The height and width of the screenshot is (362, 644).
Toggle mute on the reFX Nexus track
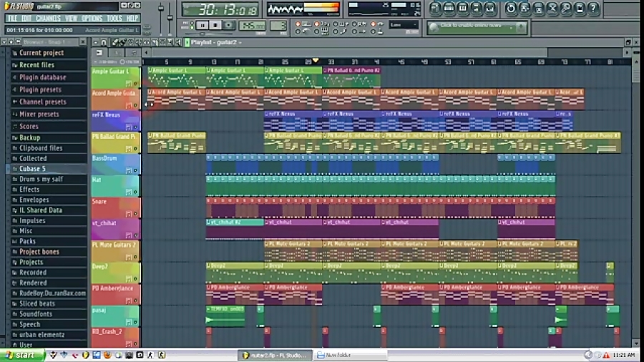(135, 127)
